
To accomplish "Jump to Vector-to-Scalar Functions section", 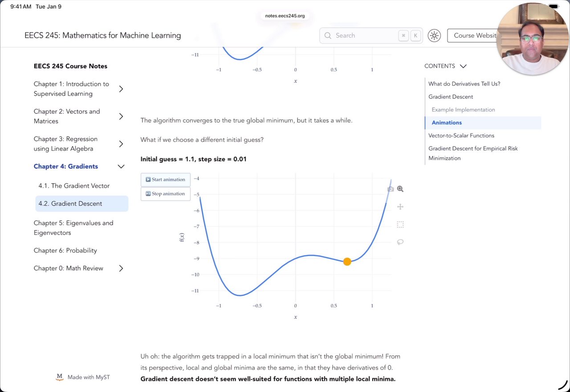I will (x=461, y=136).
